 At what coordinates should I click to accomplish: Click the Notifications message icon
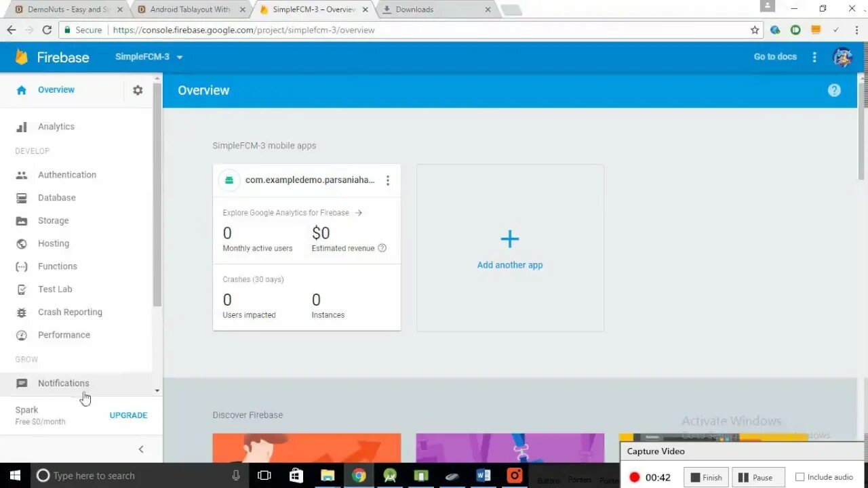[22, 384]
